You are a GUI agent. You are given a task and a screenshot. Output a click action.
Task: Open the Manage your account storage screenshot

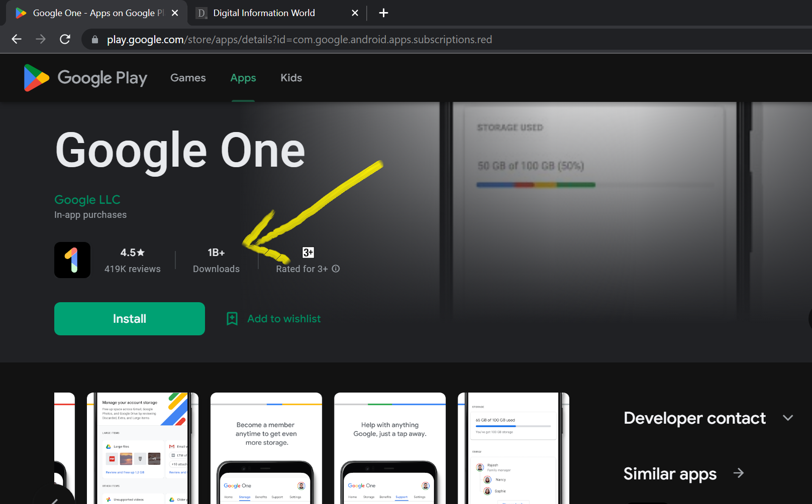click(143, 448)
